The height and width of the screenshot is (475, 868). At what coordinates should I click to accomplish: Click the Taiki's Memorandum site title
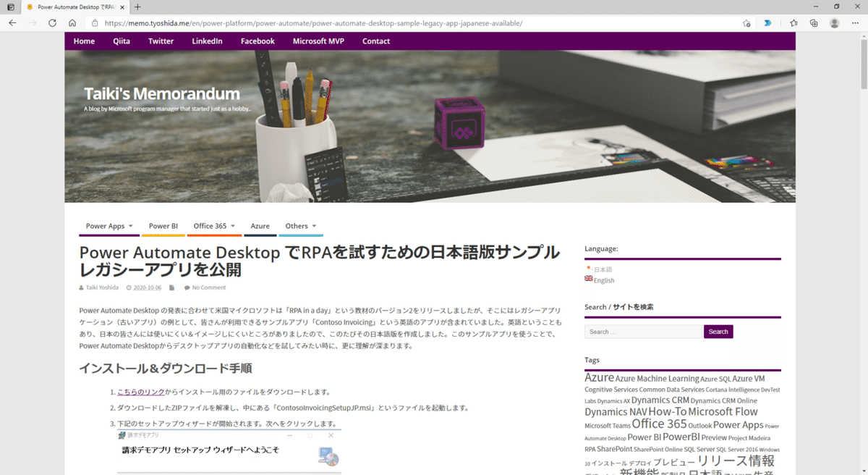pos(162,93)
